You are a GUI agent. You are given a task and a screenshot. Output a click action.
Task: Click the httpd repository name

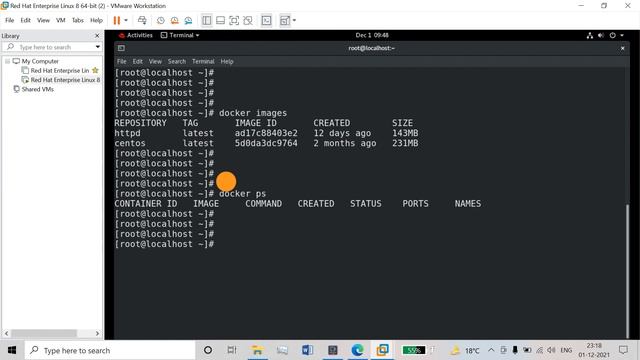[127, 133]
